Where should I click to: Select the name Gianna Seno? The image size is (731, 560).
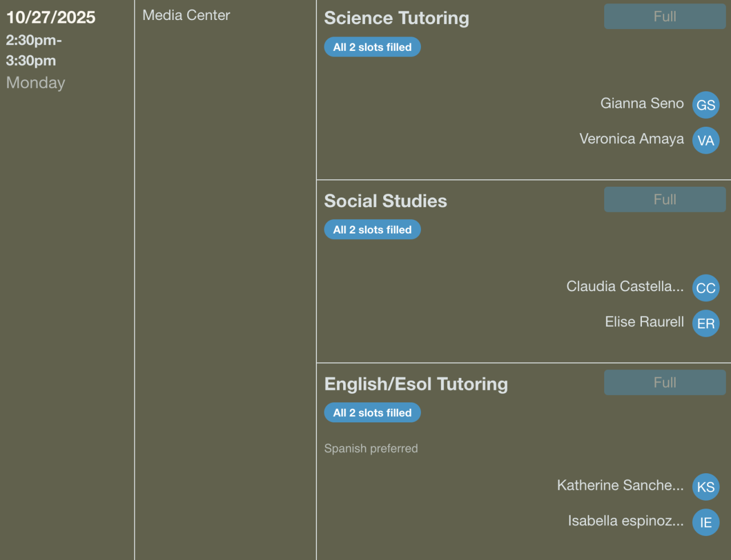tap(642, 103)
